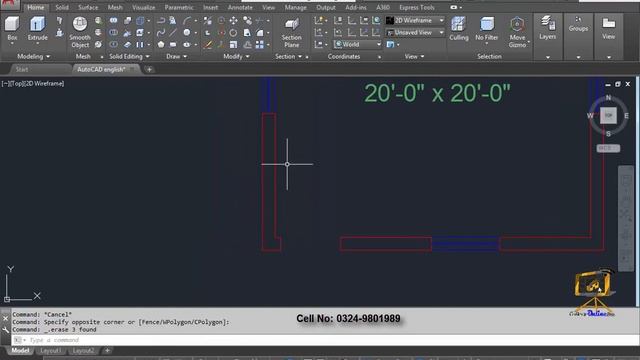640x360 pixels.
Task: Click the Smooth Object mesh tool
Action: (80, 33)
